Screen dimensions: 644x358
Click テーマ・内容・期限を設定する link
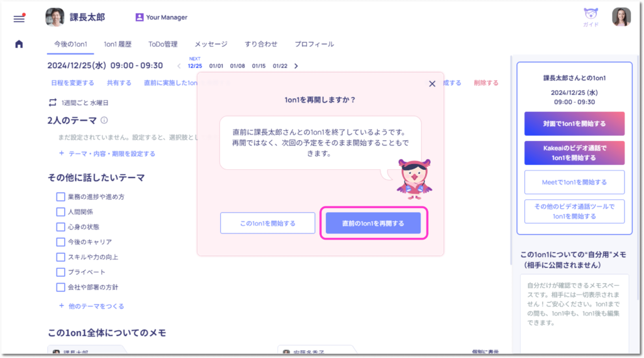click(x=112, y=154)
